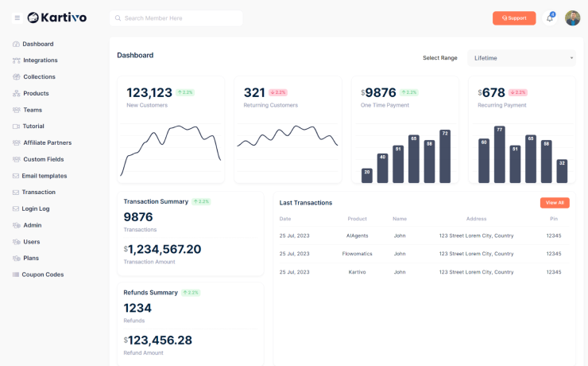Click View All transactions button
Image resolution: width=588 pixels, height=366 pixels.
555,203
